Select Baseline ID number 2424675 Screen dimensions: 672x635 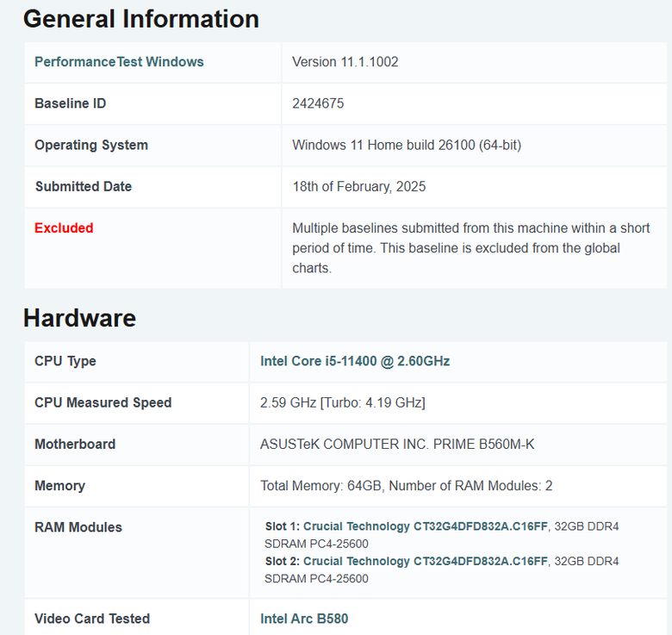[x=318, y=103]
